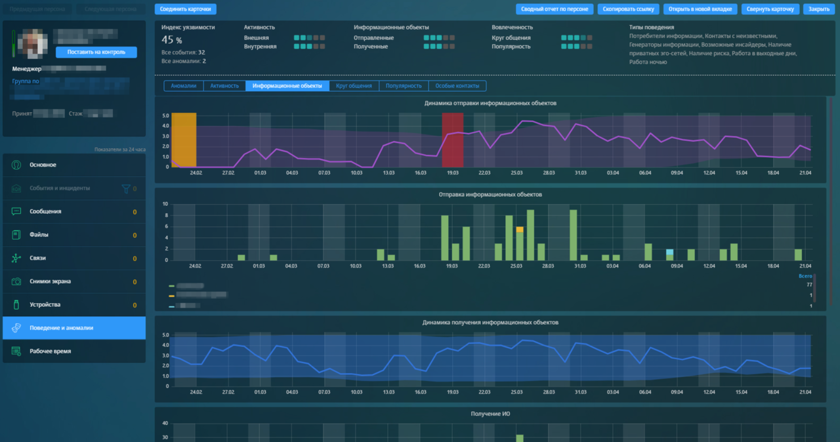Viewport: 840px width, 442px height.
Task: Click the Скопировать ссылку button
Action: point(628,9)
